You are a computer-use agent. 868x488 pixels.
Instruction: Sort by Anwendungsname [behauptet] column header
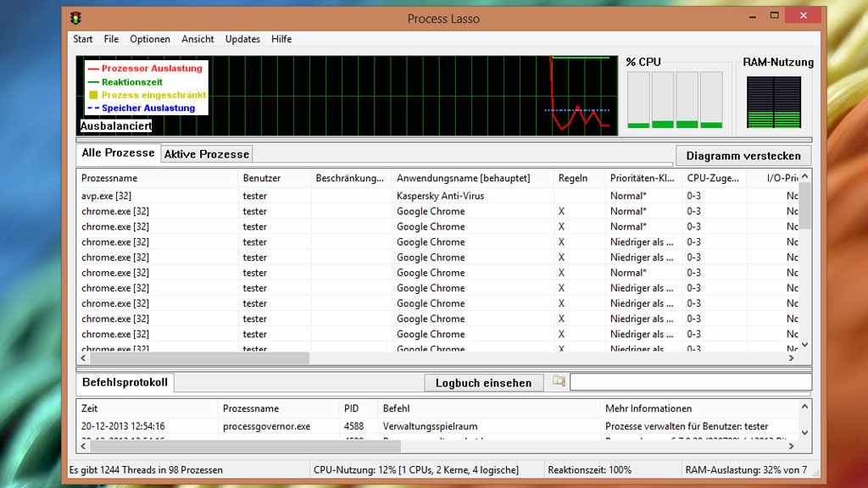coord(472,178)
